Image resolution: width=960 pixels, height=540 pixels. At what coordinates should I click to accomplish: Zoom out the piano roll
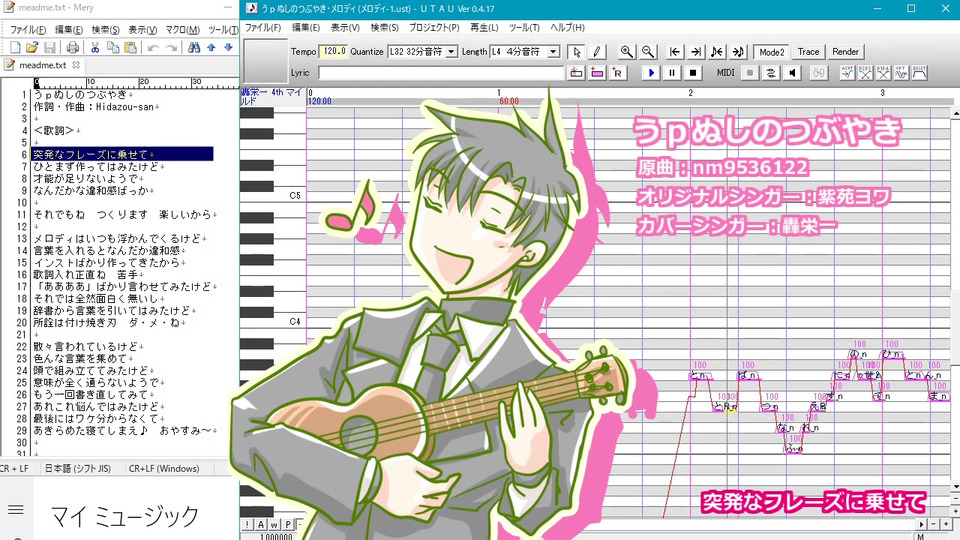[x=647, y=52]
